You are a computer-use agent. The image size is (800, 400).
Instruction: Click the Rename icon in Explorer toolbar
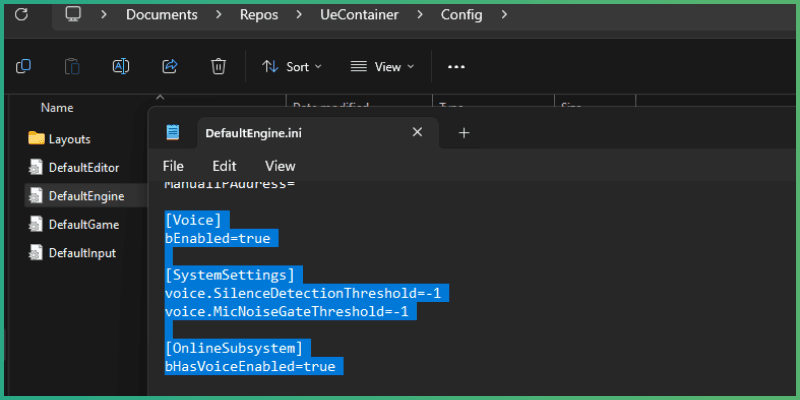(x=121, y=66)
